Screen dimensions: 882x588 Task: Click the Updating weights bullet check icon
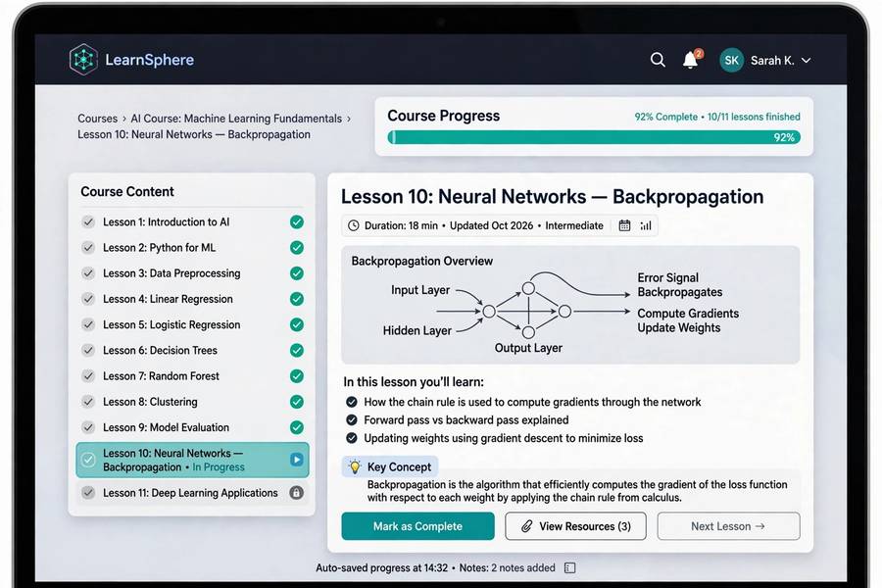click(352, 438)
